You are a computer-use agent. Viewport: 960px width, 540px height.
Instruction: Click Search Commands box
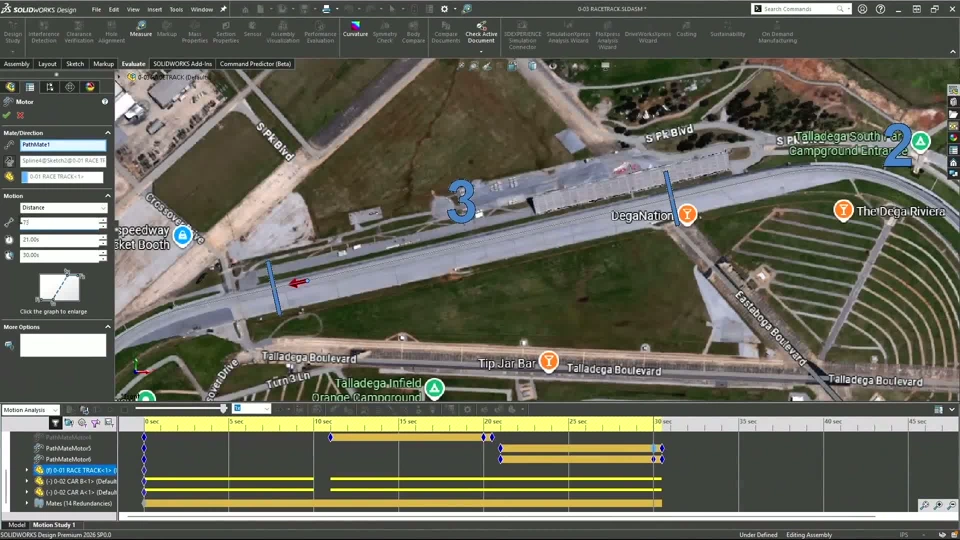click(800, 9)
